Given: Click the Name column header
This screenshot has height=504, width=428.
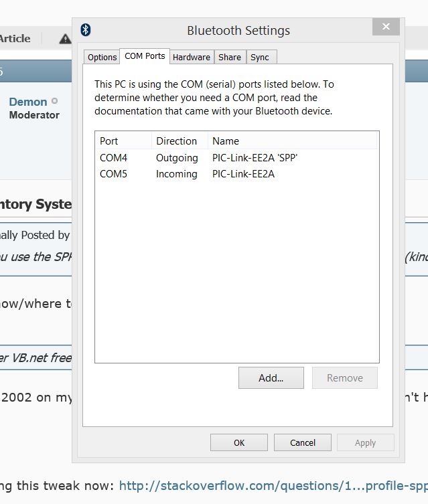Looking at the screenshot, I should [226, 141].
